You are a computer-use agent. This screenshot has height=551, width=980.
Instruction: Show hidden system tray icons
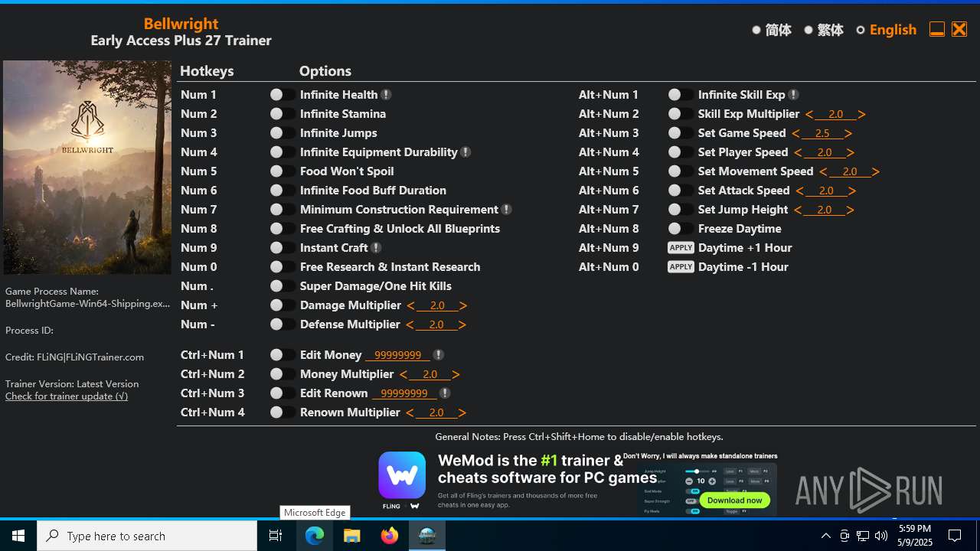tap(825, 536)
